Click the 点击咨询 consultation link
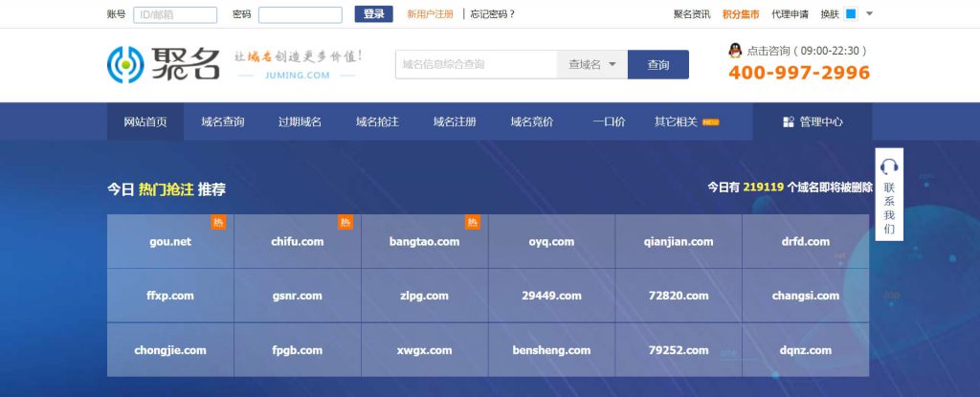This screenshot has width=980, height=397. coord(807,51)
